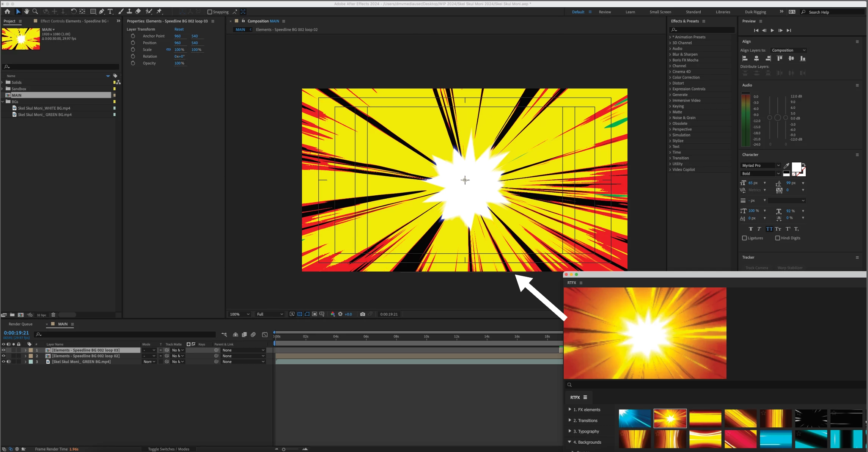Select the Hand tool
Image resolution: width=868 pixels, height=452 pixels.
tap(27, 12)
